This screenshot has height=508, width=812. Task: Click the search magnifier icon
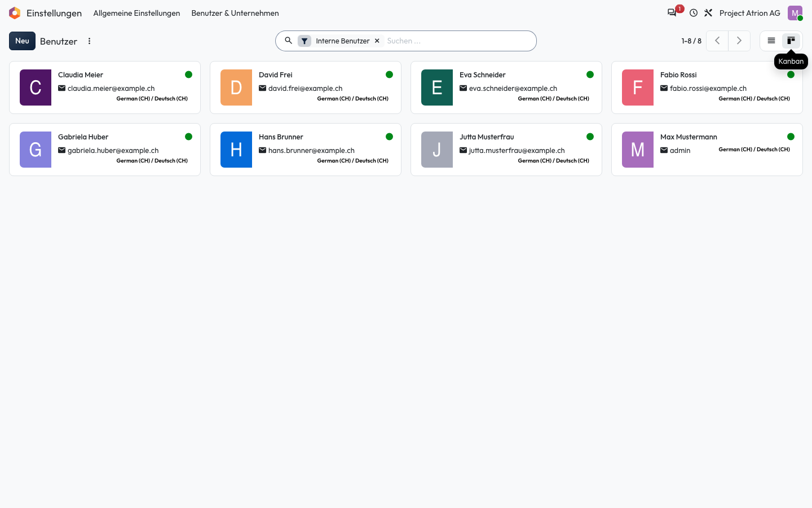pyautogui.click(x=288, y=41)
